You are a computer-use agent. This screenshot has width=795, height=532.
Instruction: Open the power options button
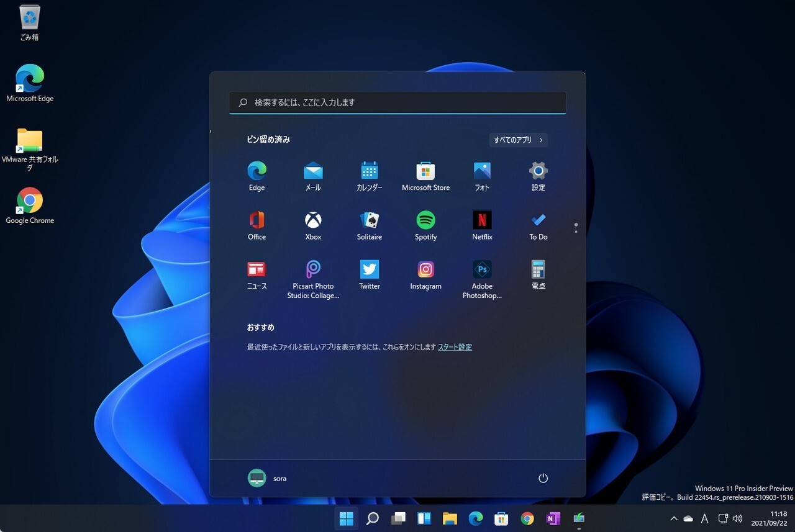pyautogui.click(x=543, y=478)
